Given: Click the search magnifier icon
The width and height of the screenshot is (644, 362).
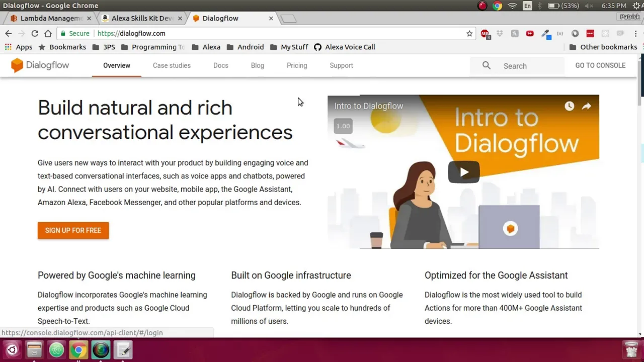Looking at the screenshot, I should point(487,65).
